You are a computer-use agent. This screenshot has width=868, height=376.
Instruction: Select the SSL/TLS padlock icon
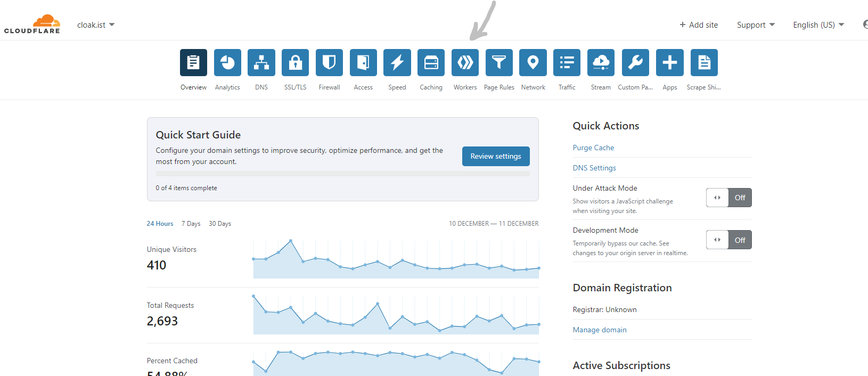click(x=295, y=63)
